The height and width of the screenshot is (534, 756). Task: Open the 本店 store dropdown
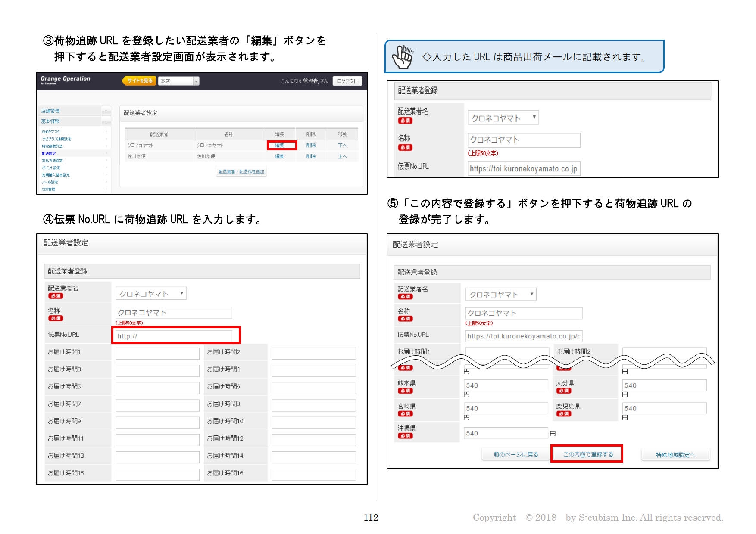(178, 81)
